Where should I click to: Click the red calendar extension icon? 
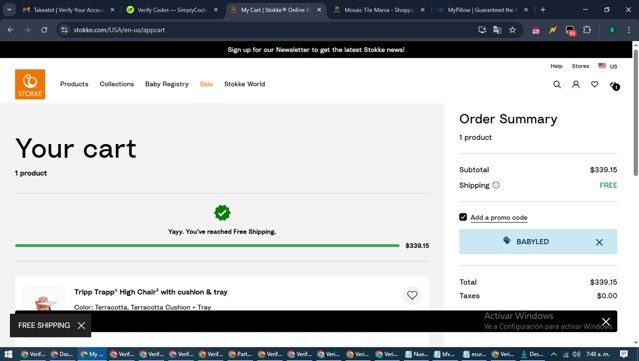(535, 30)
